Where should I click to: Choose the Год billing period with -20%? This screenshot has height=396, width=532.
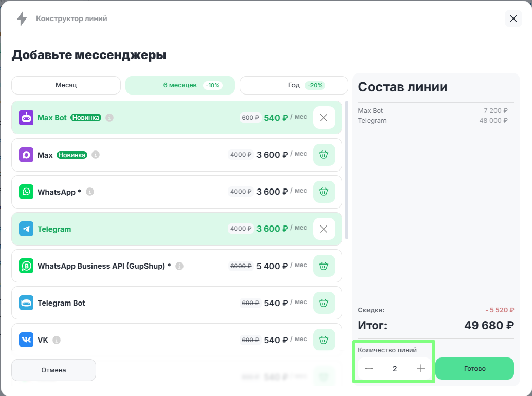point(294,85)
